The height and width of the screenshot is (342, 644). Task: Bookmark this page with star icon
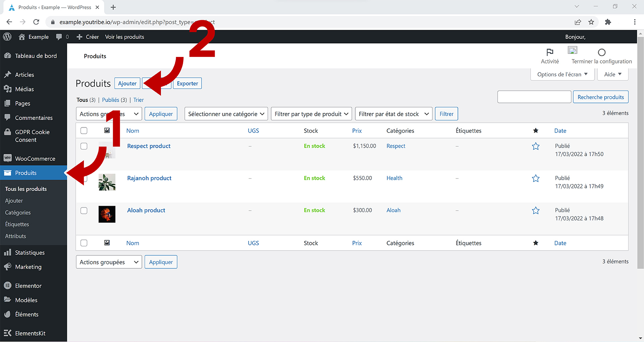point(591,22)
